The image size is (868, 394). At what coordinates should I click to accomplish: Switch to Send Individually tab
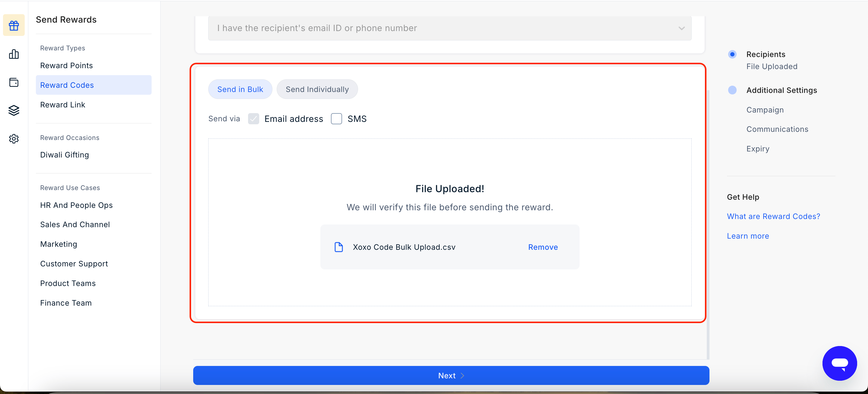pos(317,89)
